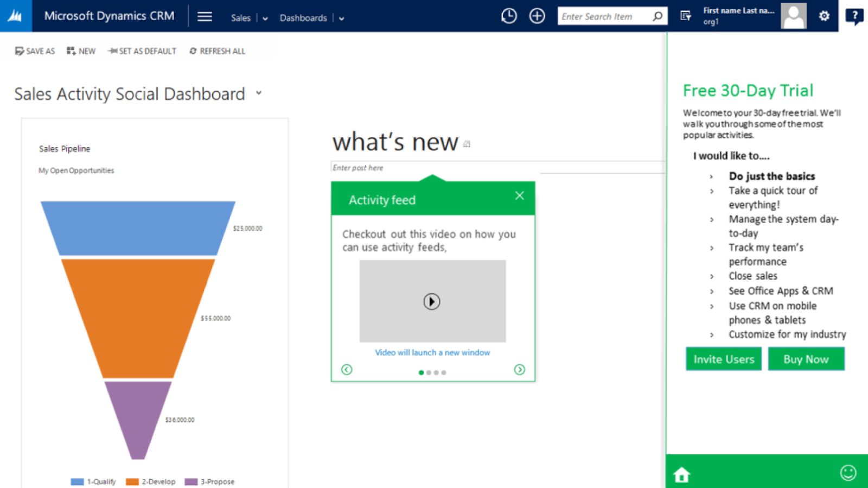Select 'Use CRM on mobile phones & tablets'
Image resolution: width=868 pixels, height=488 pixels.
[x=773, y=313]
